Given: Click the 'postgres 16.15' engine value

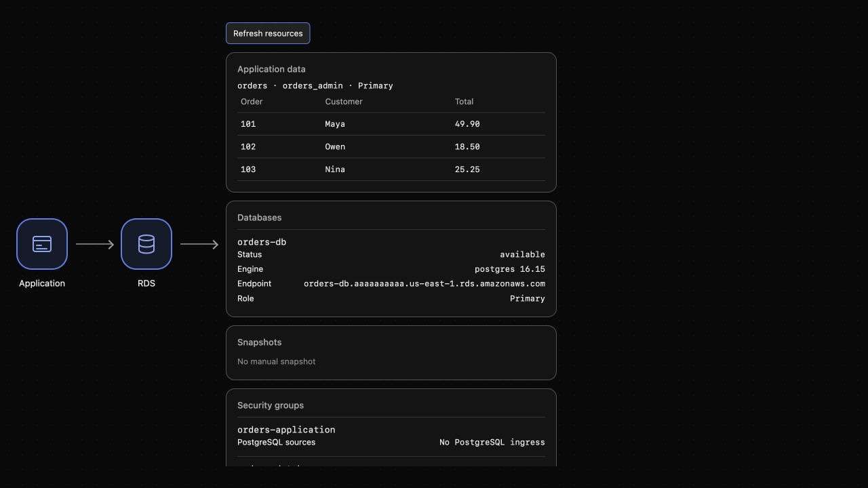Looking at the screenshot, I should (510, 269).
